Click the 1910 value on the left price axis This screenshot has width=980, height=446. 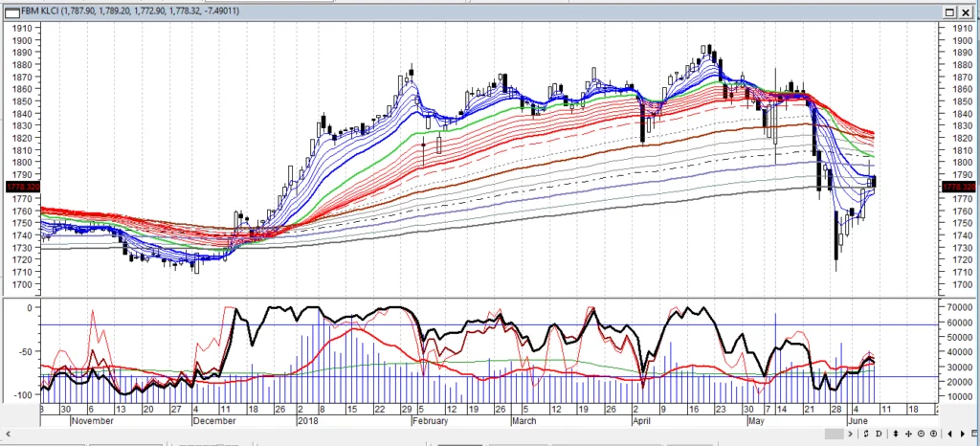(x=23, y=29)
